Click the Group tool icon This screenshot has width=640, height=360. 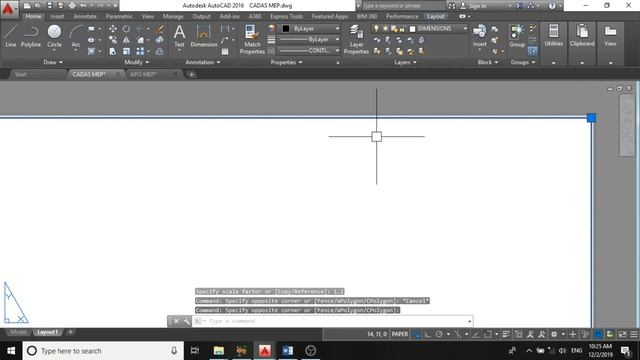tap(517, 36)
